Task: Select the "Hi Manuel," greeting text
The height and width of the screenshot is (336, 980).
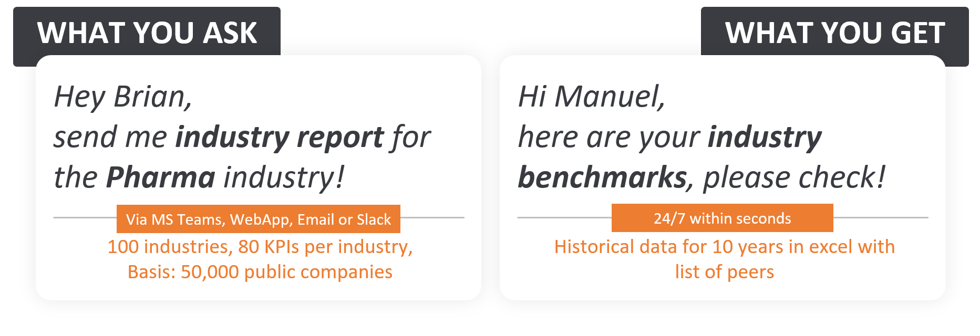Action: (x=592, y=97)
